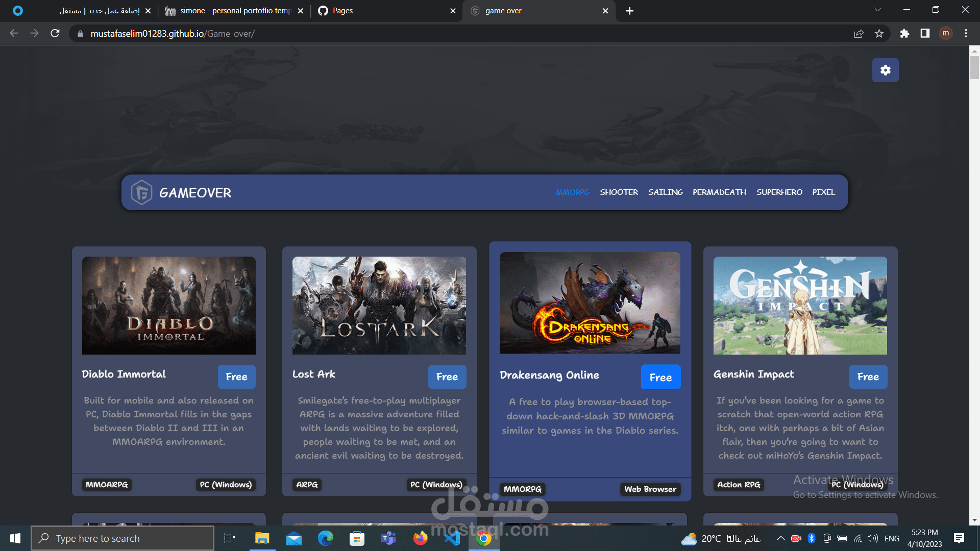Open the settings gear on the page

[x=885, y=70]
